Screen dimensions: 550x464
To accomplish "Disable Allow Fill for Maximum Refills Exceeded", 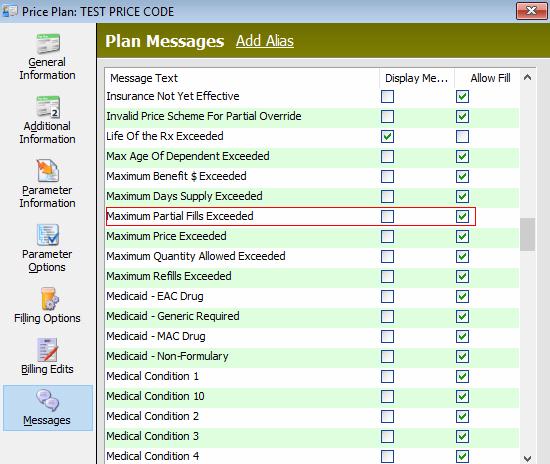I will [x=462, y=276].
